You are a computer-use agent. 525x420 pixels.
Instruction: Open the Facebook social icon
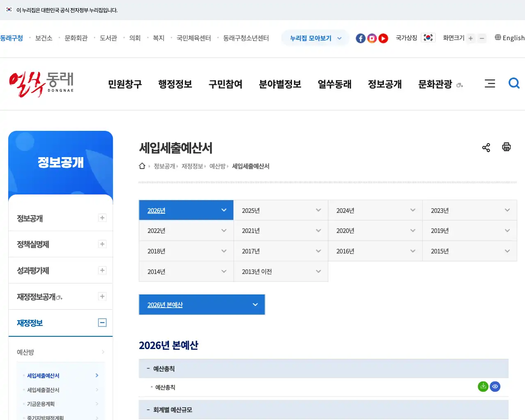click(361, 38)
